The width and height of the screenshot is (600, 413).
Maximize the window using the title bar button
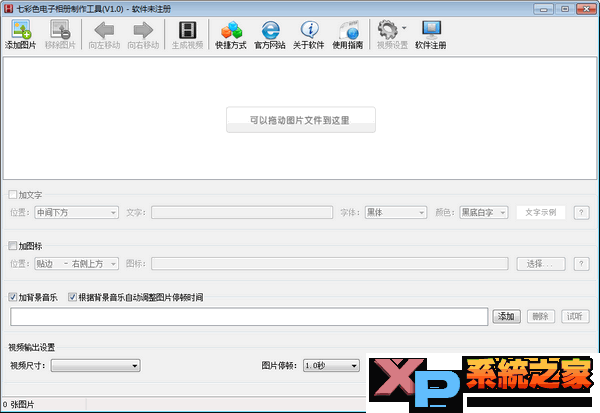pyautogui.click(x=565, y=9)
